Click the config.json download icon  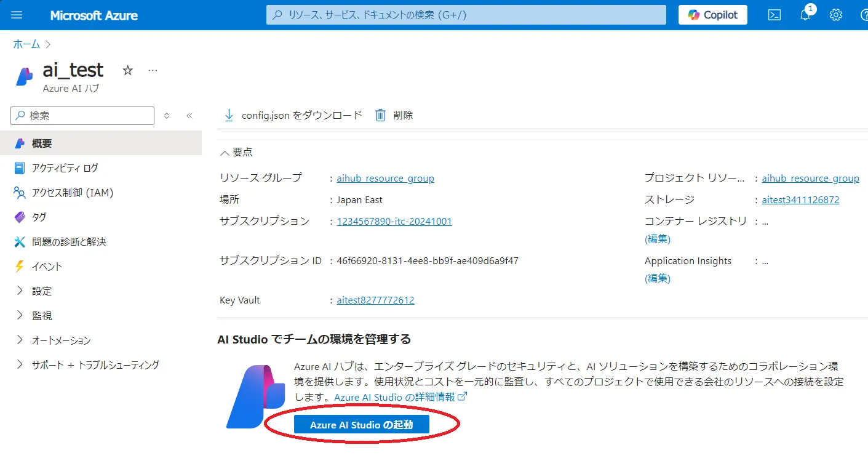coord(229,115)
